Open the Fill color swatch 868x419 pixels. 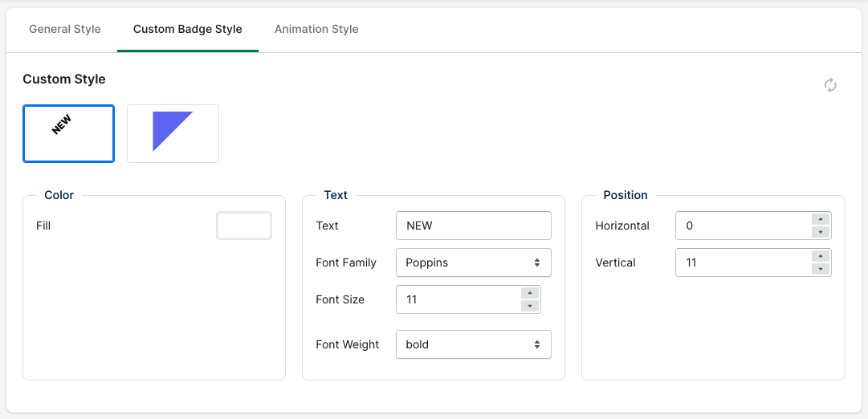click(x=244, y=226)
